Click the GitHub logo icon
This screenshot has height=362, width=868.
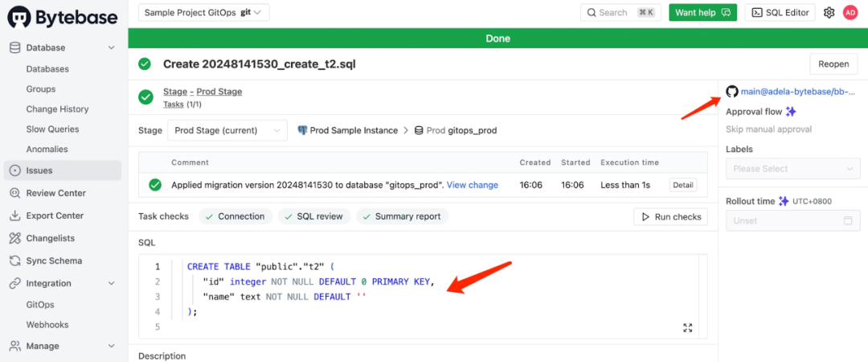click(732, 92)
